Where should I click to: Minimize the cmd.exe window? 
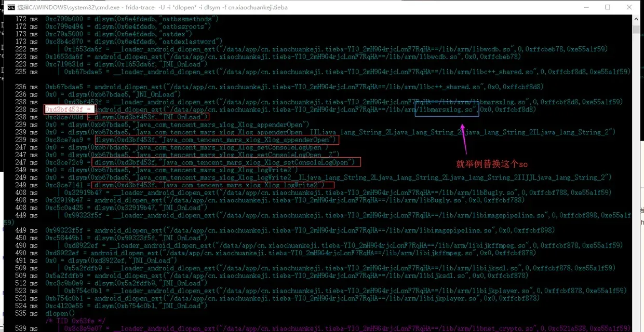[583, 7]
